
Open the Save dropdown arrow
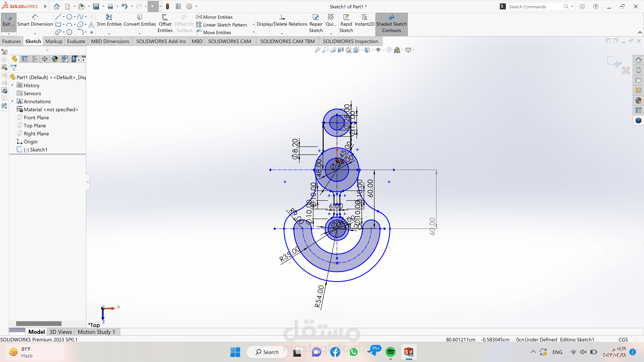coord(103,7)
